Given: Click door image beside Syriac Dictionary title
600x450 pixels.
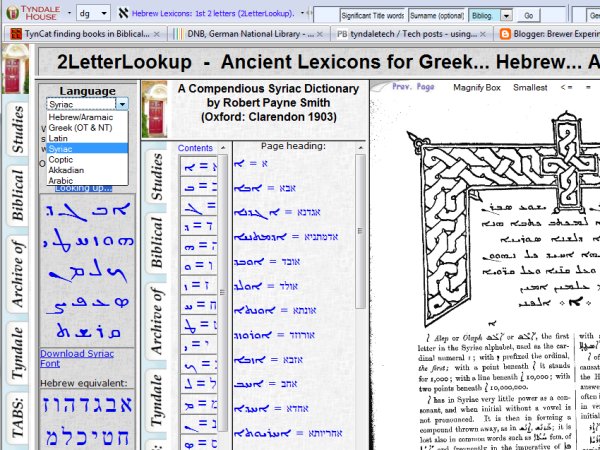Looking at the screenshot, I should click(154, 109).
